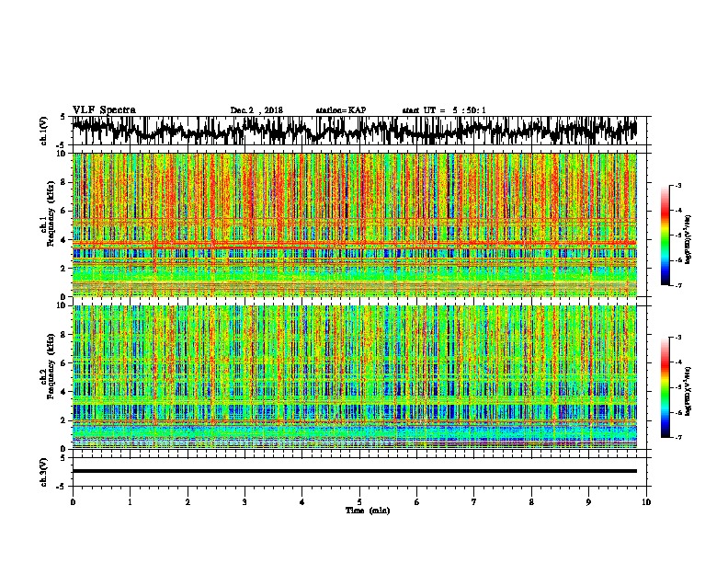Click the bright red ch.1 band near 3.8 kHz

click(355, 243)
